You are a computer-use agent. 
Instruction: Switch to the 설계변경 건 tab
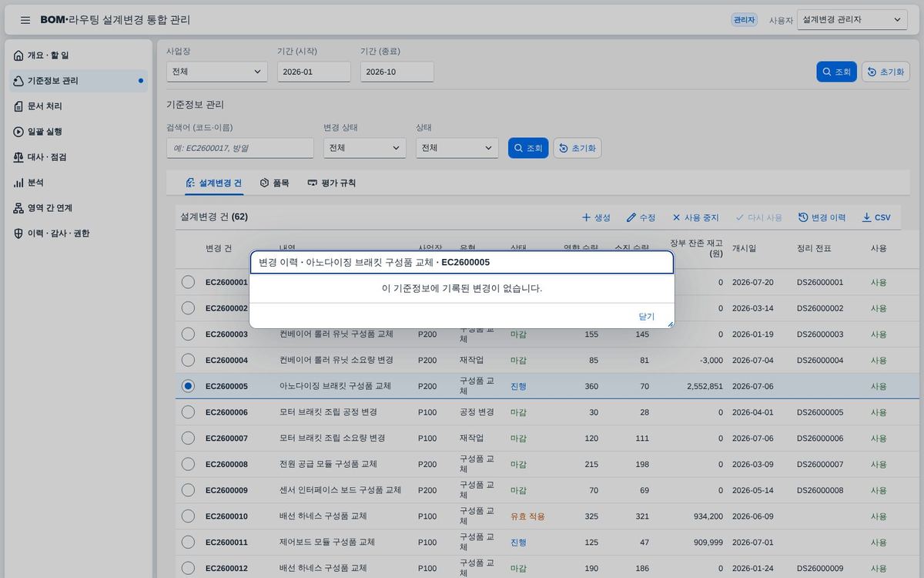pyautogui.click(x=213, y=183)
